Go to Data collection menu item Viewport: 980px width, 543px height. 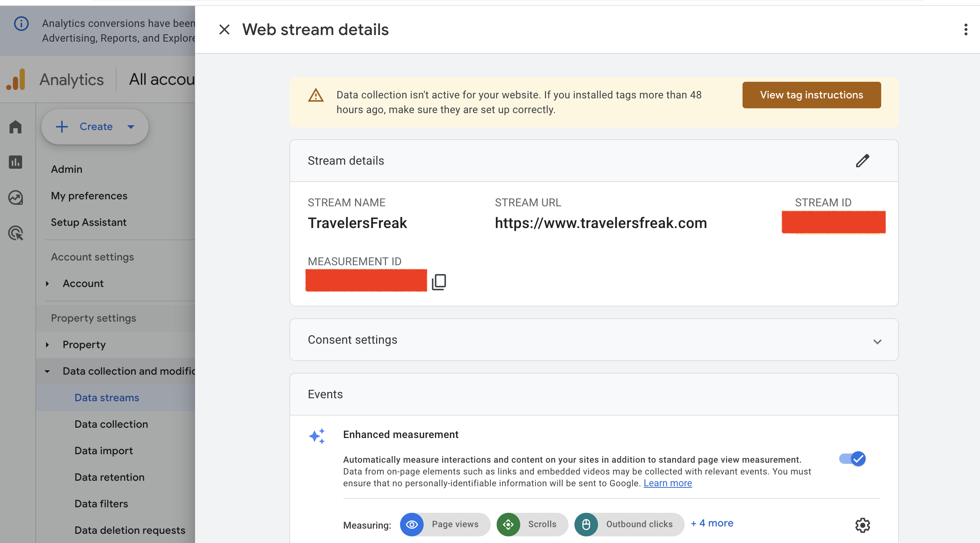111,424
